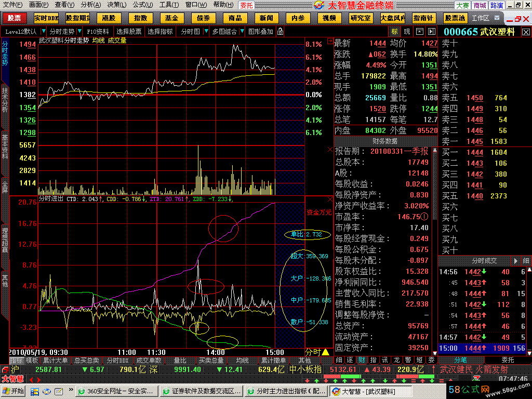Screen dimensions: 532x399
Task: Click the 龙 info tab icon
Action: tap(396, 360)
